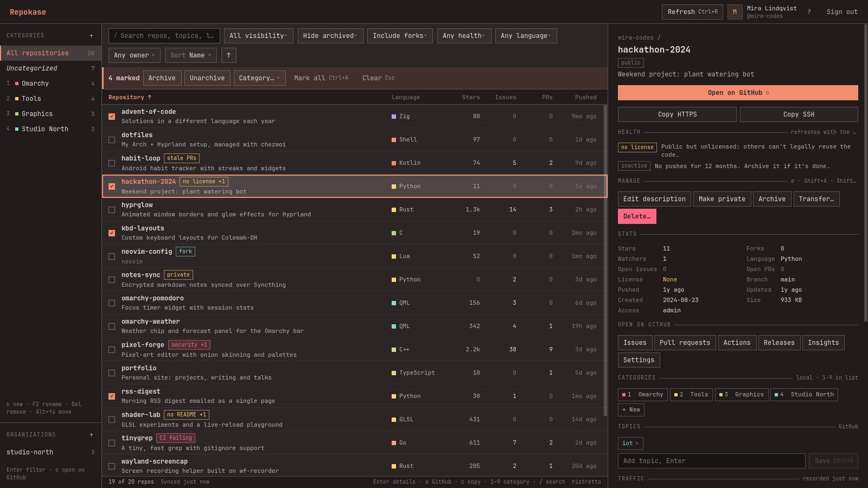
Task: Add New category in details panel
Action: point(631,410)
